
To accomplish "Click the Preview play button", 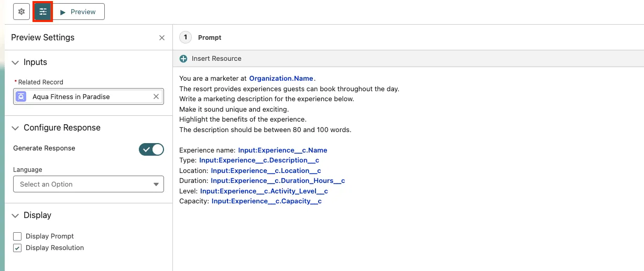I will [79, 12].
